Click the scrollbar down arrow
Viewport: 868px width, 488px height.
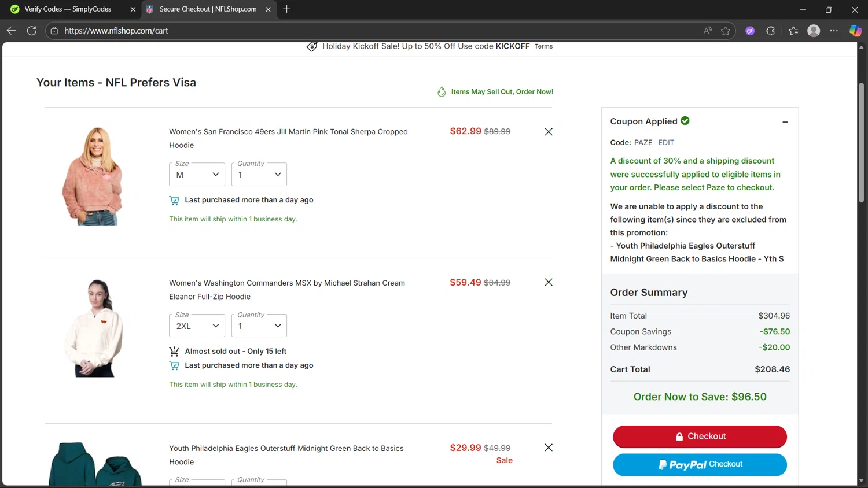861,480
